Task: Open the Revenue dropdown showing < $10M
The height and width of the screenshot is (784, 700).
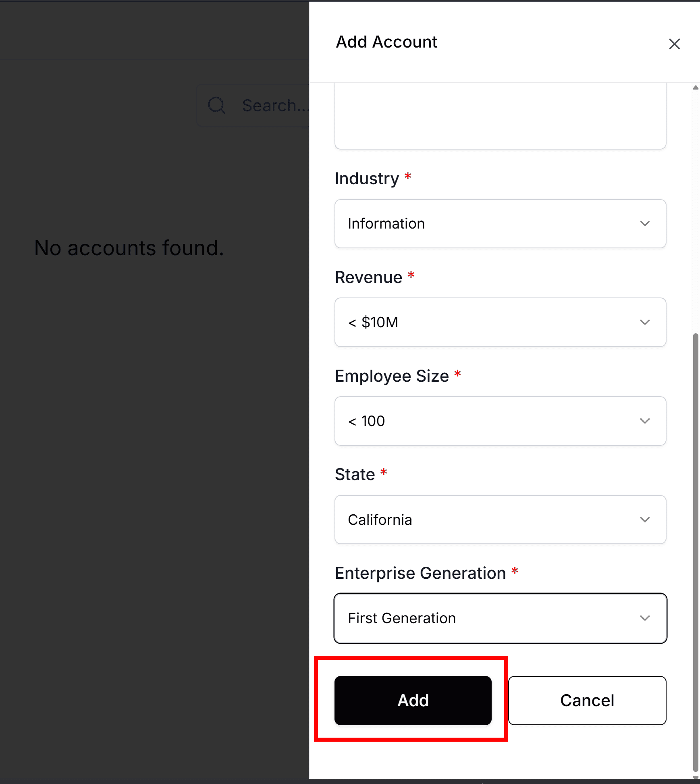Action: 500,322
